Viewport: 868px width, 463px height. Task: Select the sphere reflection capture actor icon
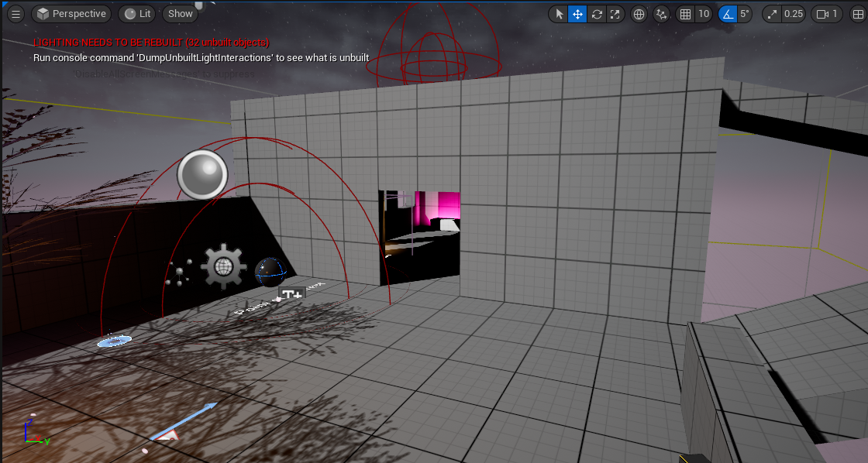tap(202, 174)
